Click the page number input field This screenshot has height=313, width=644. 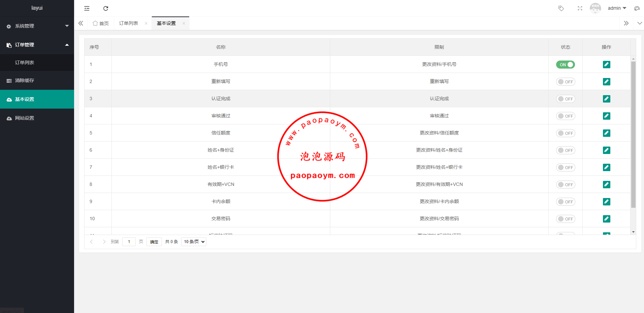(x=129, y=242)
